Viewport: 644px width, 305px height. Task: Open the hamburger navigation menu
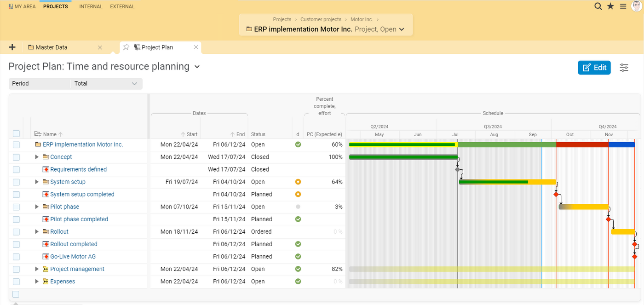pyautogui.click(x=623, y=6)
